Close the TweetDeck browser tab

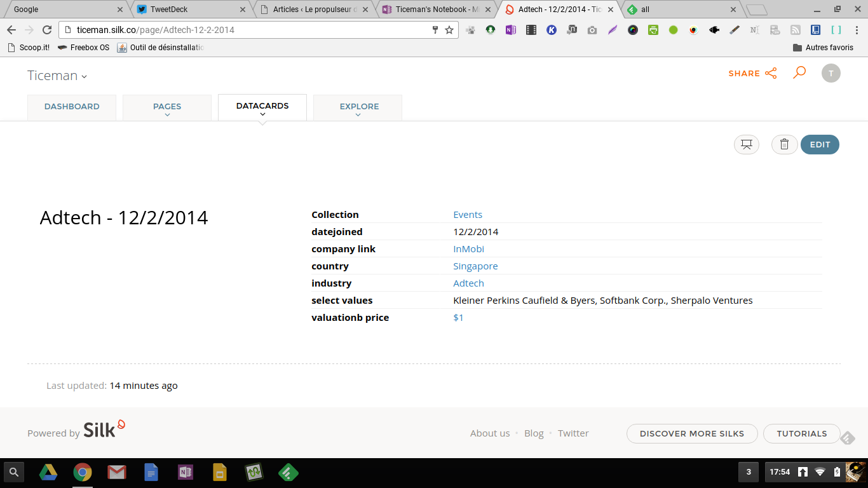coord(242,10)
